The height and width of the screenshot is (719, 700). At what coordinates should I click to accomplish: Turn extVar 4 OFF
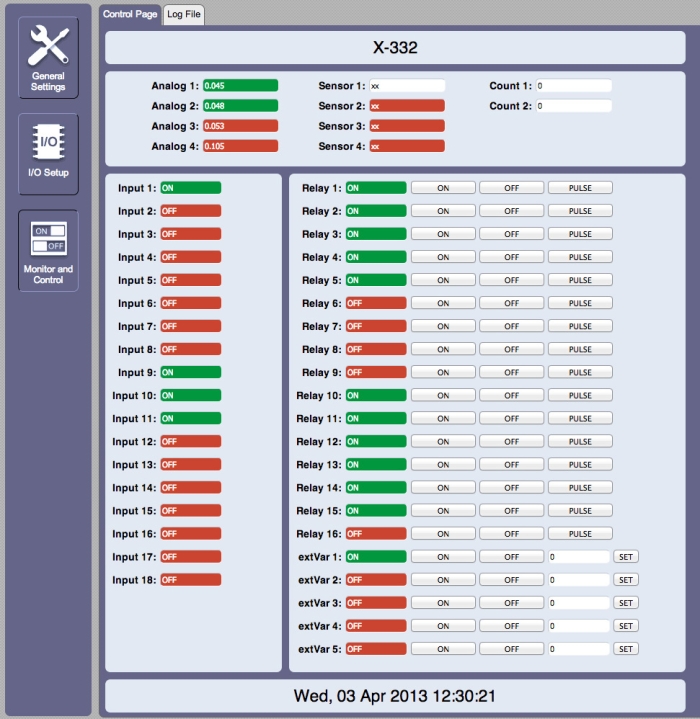click(512, 626)
